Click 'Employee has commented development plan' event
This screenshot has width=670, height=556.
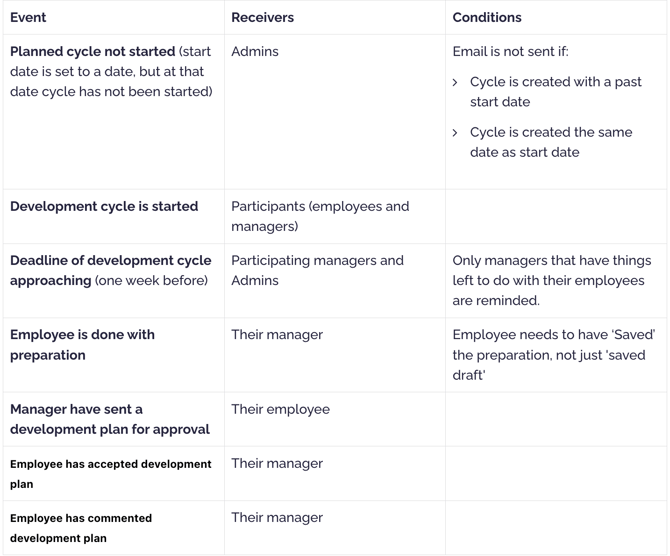pyautogui.click(x=81, y=528)
